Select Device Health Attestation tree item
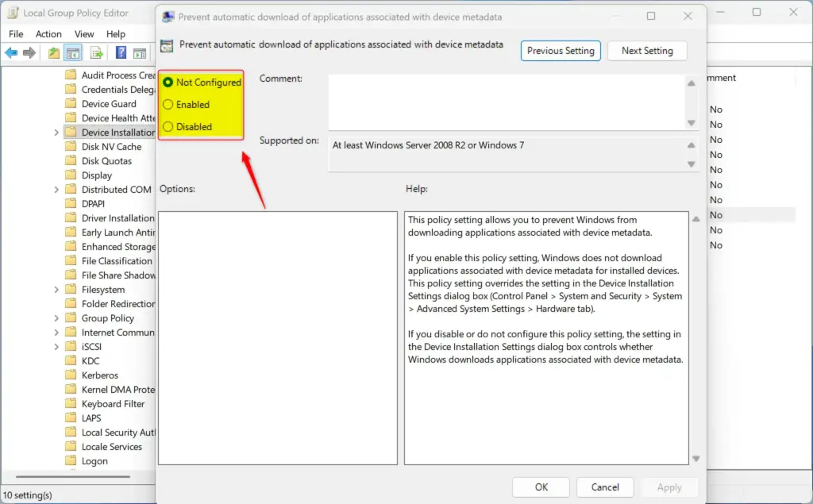This screenshot has width=813, height=504. (x=118, y=117)
